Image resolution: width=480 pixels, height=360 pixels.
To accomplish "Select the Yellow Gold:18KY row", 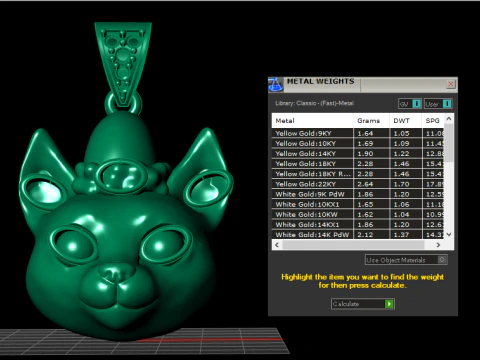I will [358, 164].
